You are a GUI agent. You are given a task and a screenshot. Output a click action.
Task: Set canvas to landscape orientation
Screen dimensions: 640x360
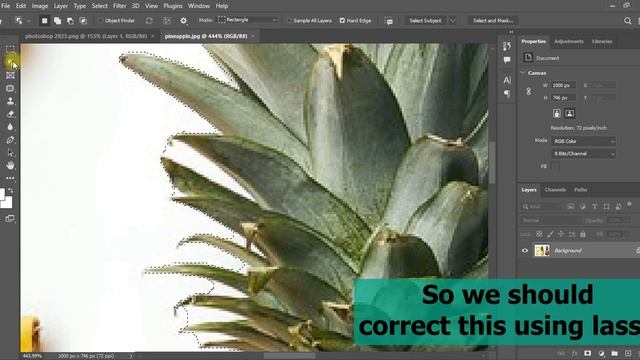click(569, 113)
